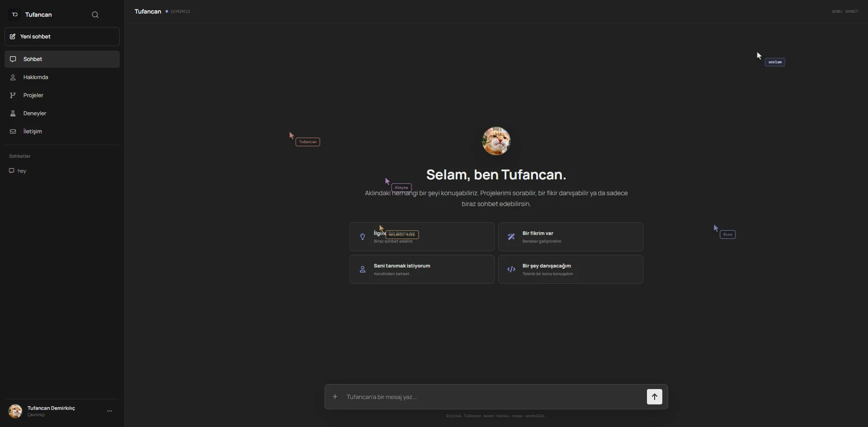Pick the 'Bir fikrim var' suggestion card

pyautogui.click(x=571, y=237)
